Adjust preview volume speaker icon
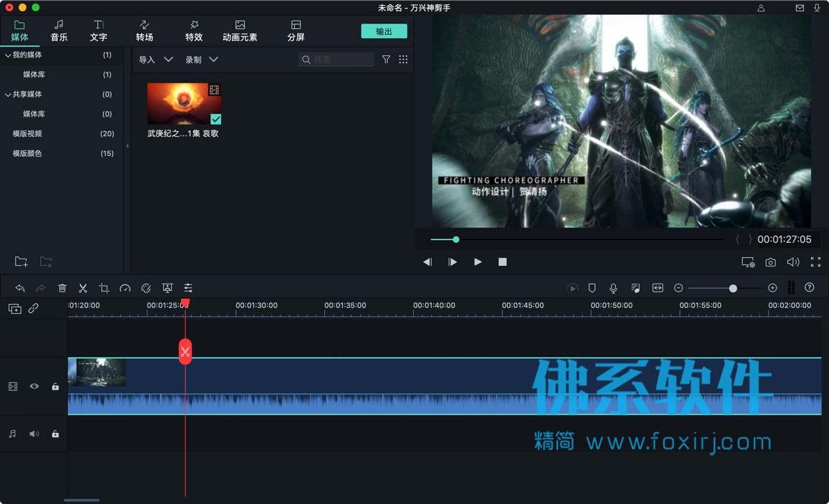The width and height of the screenshot is (829, 504). pos(793,262)
